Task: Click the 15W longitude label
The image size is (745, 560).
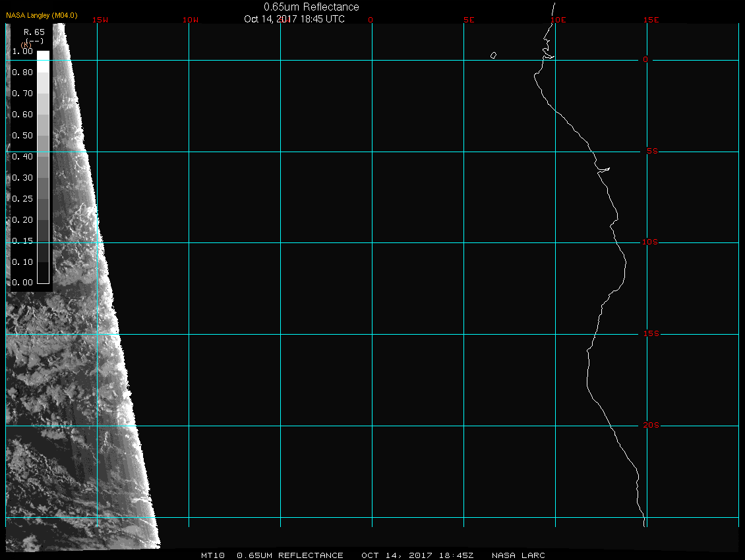Action: click(100, 20)
